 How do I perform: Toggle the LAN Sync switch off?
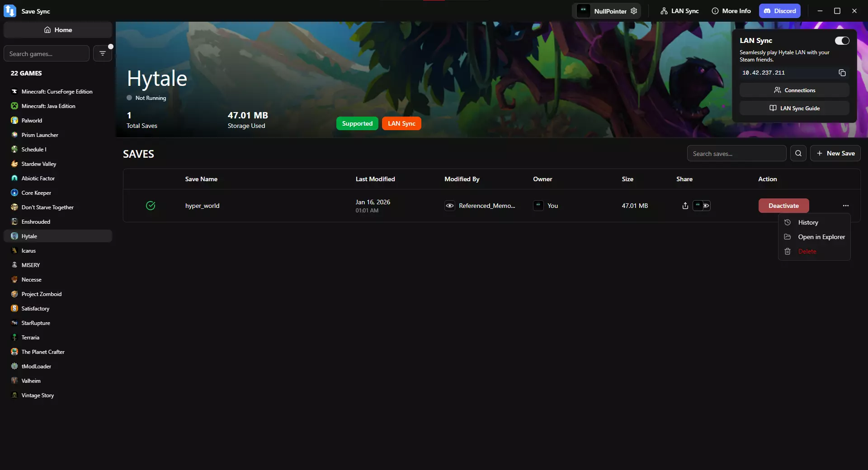[842, 41]
